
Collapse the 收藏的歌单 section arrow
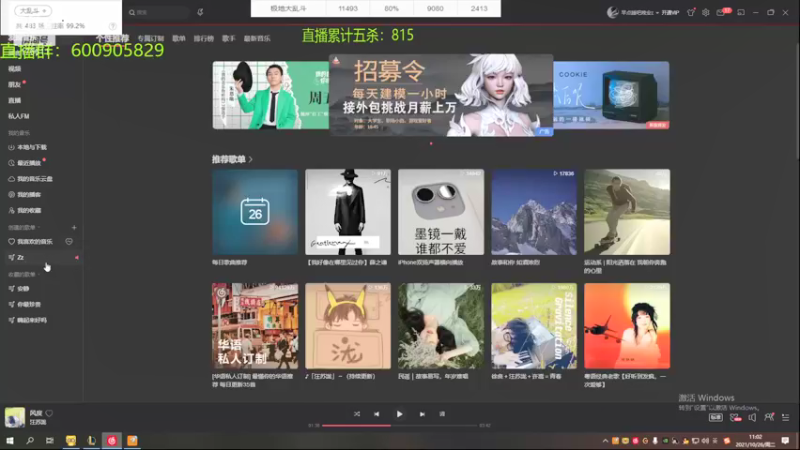click(39, 274)
